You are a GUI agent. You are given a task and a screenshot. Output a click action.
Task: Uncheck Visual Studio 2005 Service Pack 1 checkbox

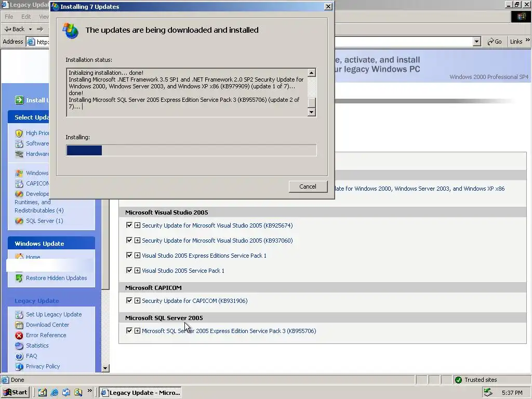(x=129, y=270)
